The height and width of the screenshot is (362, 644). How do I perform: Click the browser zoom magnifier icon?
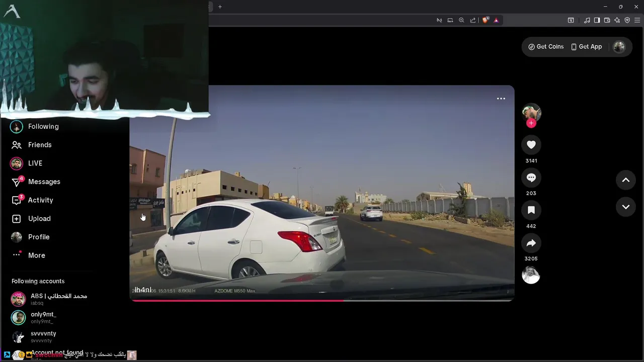pos(461,20)
